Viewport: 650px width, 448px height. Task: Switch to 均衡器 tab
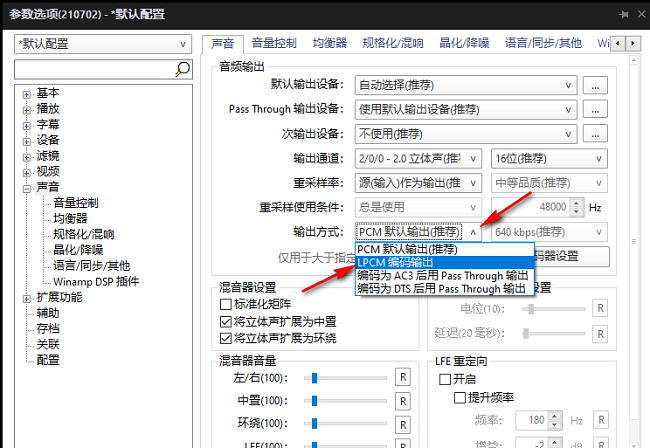(x=330, y=43)
